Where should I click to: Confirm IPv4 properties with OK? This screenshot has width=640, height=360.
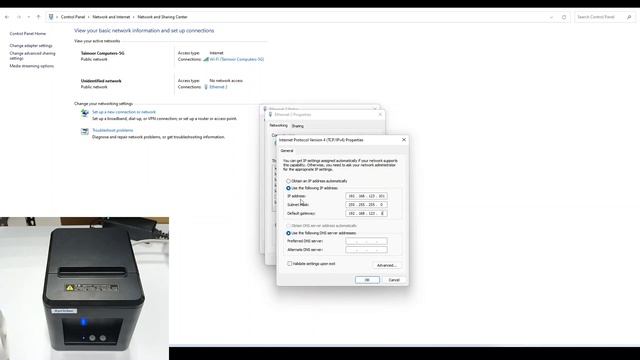pos(367,280)
